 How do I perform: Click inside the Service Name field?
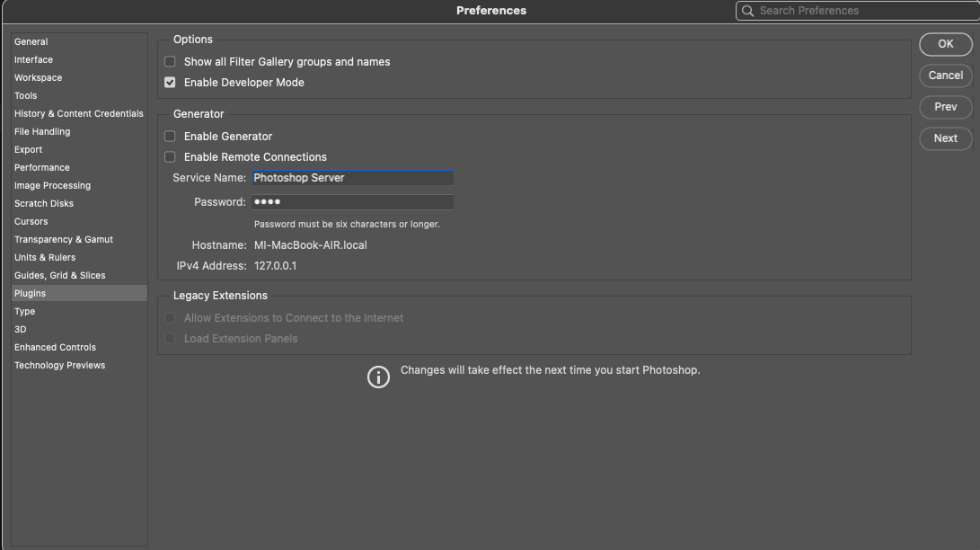pyautogui.click(x=353, y=177)
